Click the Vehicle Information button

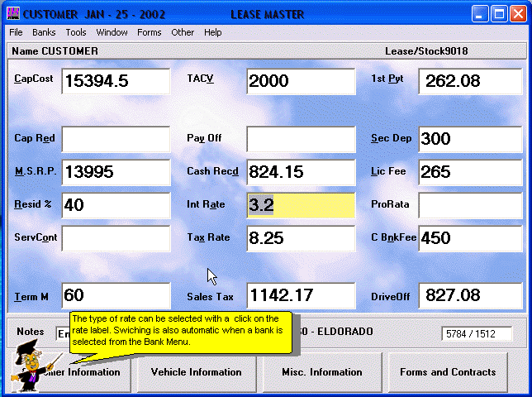pyautogui.click(x=197, y=372)
